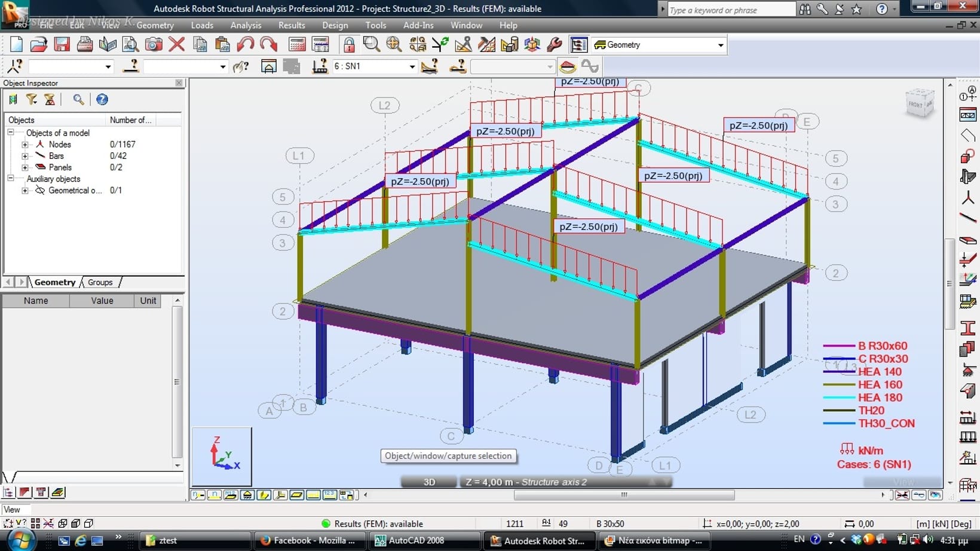The height and width of the screenshot is (551, 980).
Task: Click the Screen Capture camera icon
Action: coord(154,45)
